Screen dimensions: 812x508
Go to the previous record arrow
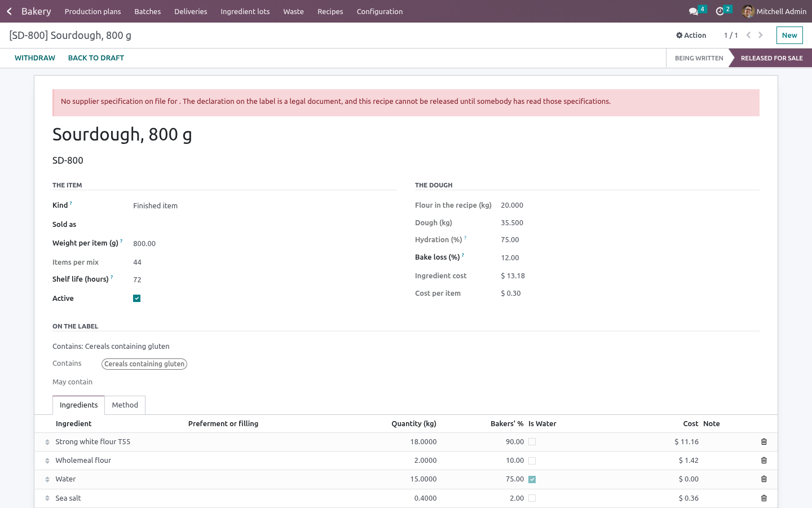click(x=748, y=35)
